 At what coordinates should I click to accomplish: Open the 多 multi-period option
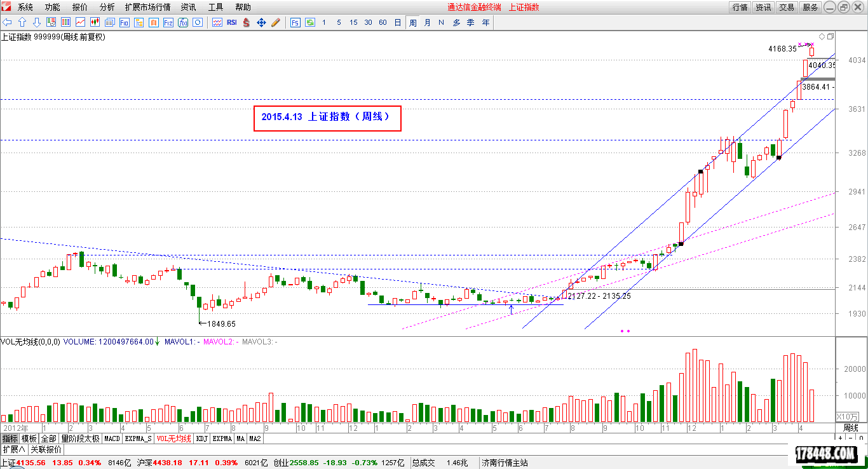[456, 22]
